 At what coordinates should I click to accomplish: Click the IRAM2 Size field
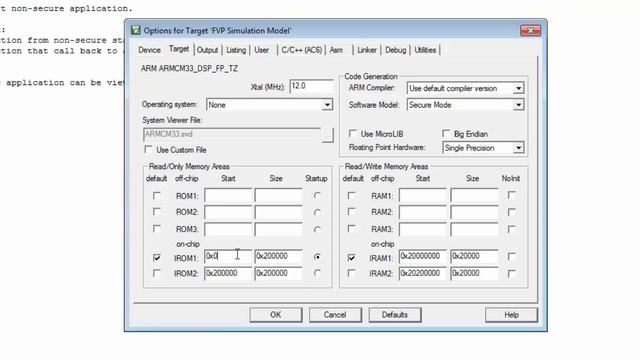(x=474, y=273)
